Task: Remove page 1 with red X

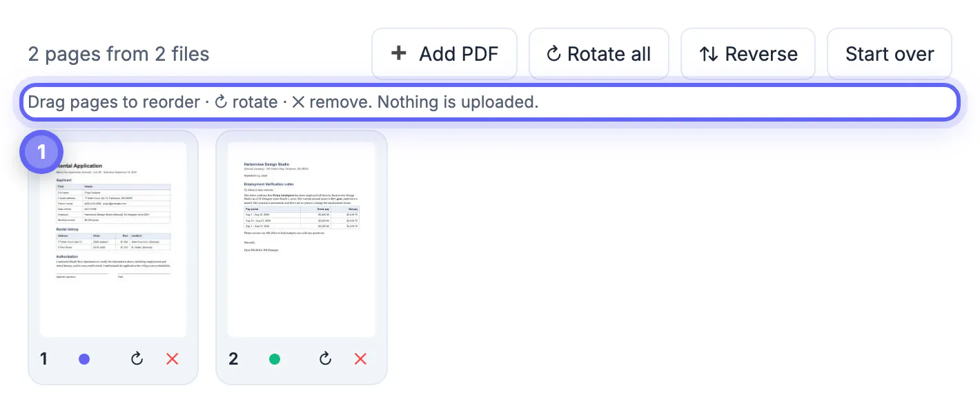Action: [173, 358]
